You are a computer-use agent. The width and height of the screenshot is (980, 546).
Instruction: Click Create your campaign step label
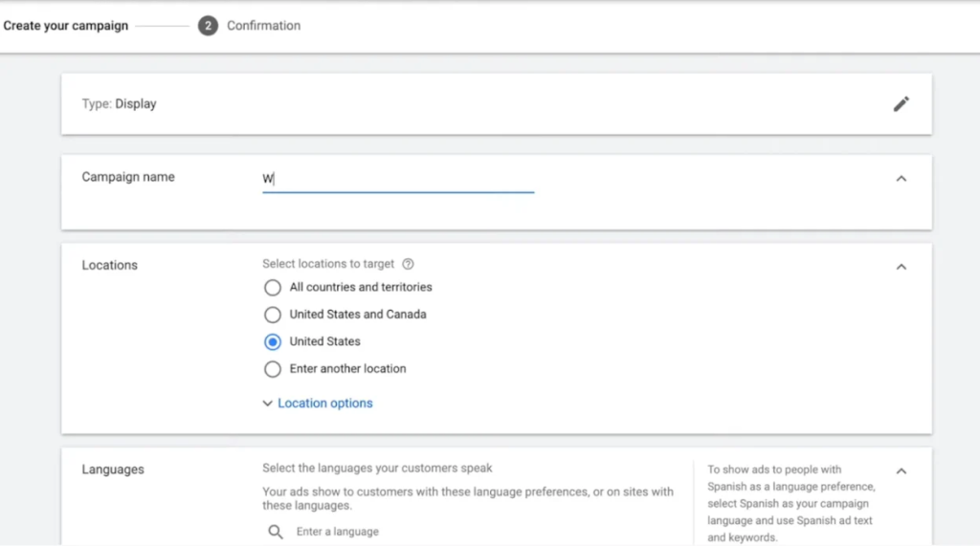(x=66, y=26)
